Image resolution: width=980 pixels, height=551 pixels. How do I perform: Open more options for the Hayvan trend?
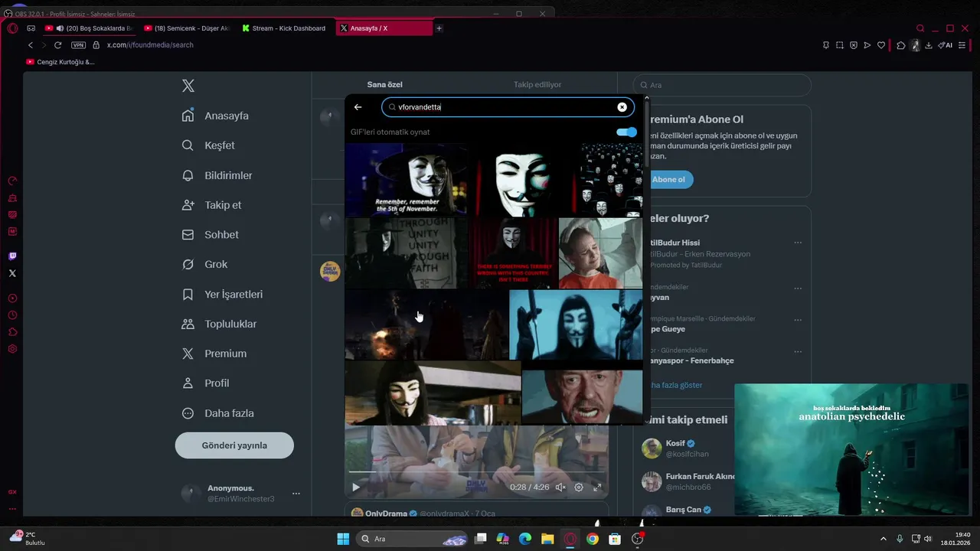[798, 289]
